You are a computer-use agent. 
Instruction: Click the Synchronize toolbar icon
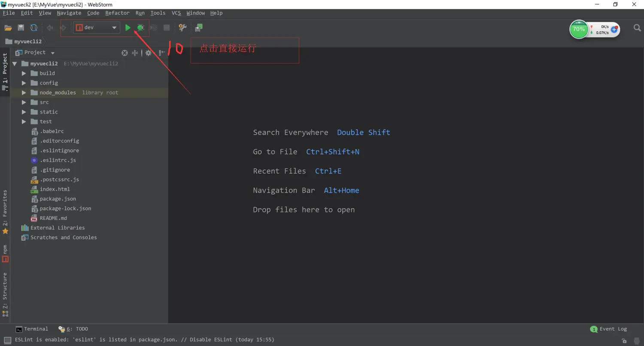coord(33,27)
